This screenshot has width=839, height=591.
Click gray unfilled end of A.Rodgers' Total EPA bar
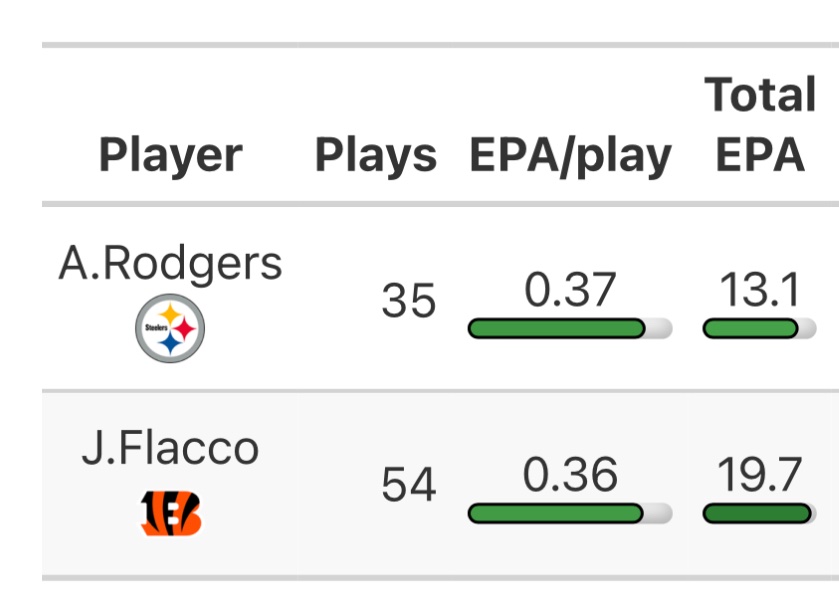[x=806, y=328]
